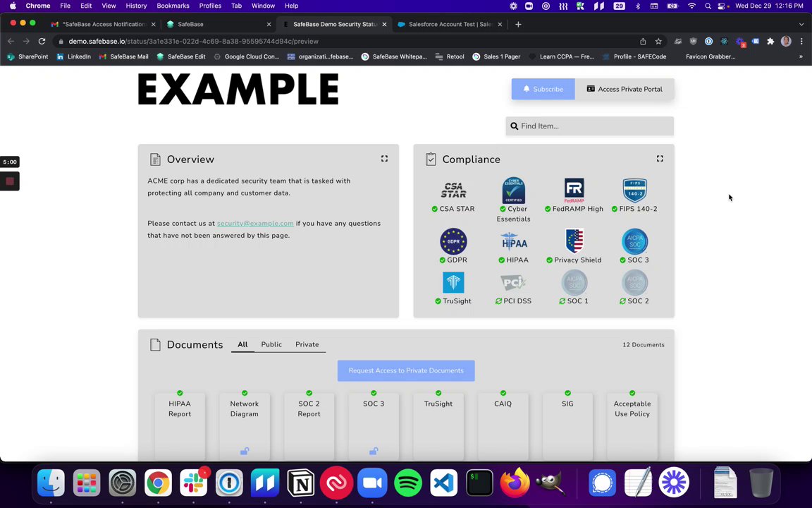Open the TruSight document card

pyautogui.click(x=438, y=426)
